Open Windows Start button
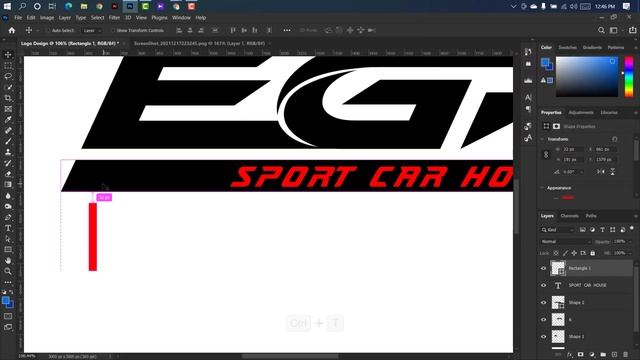This screenshot has height=360, width=640. tap(7, 6)
